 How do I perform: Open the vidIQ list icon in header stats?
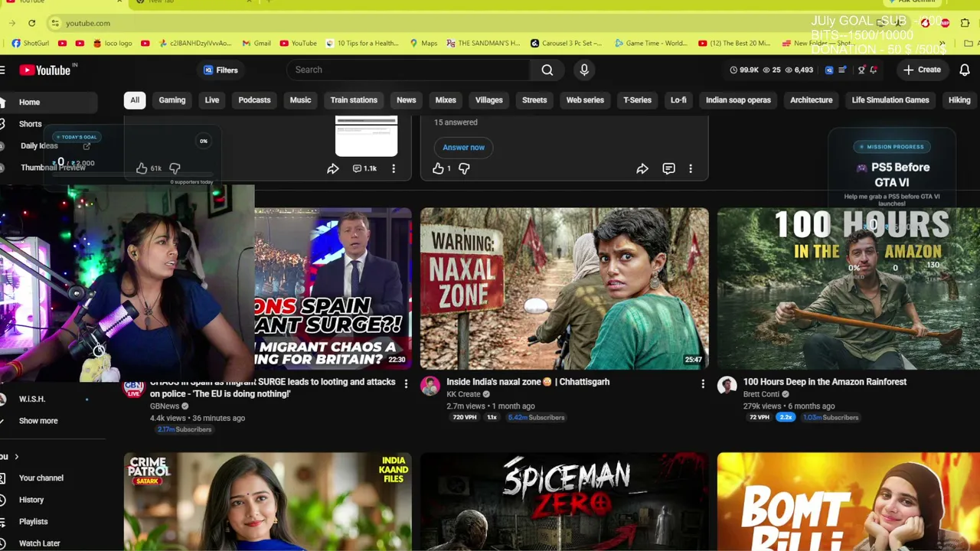(x=842, y=70)
